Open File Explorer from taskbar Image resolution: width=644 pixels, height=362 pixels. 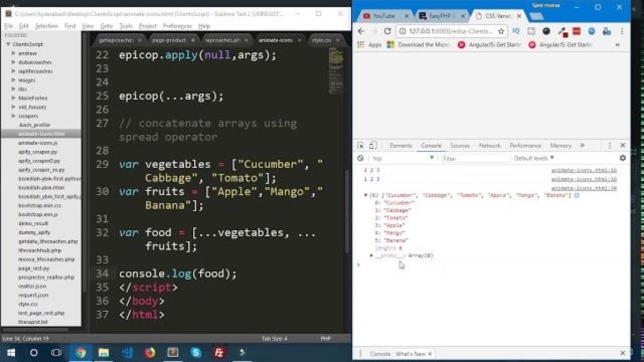pos(104,352)
